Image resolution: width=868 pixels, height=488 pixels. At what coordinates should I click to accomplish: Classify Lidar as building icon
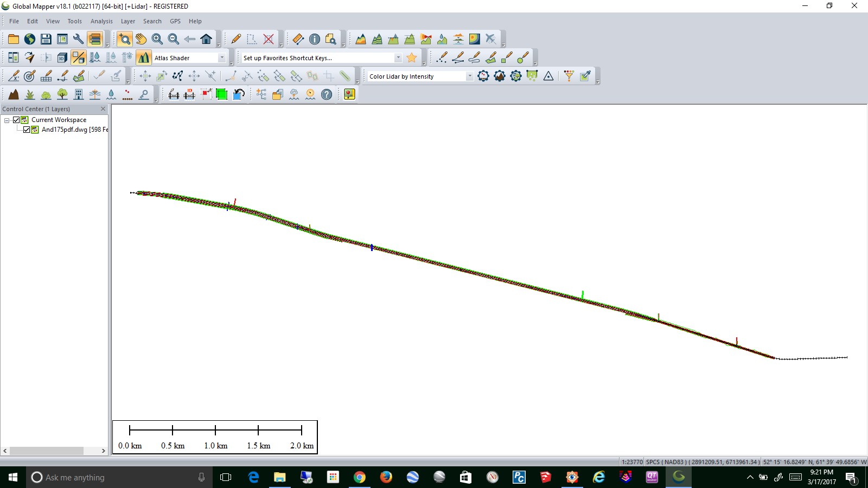coord(79,94)
